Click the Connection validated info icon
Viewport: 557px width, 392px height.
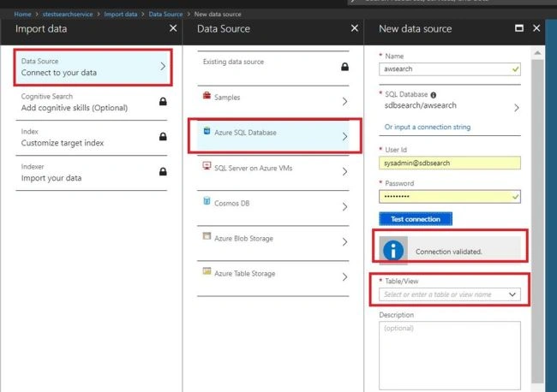tap(393, 251)
